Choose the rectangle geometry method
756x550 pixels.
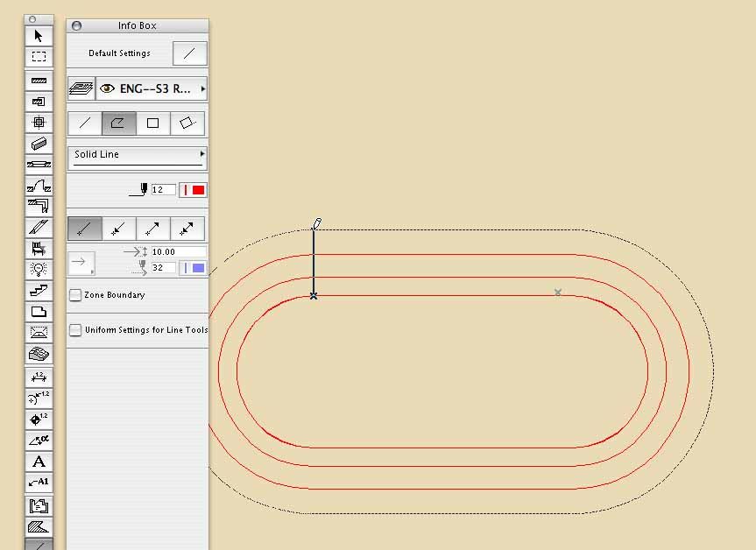[x=152, y=123]
